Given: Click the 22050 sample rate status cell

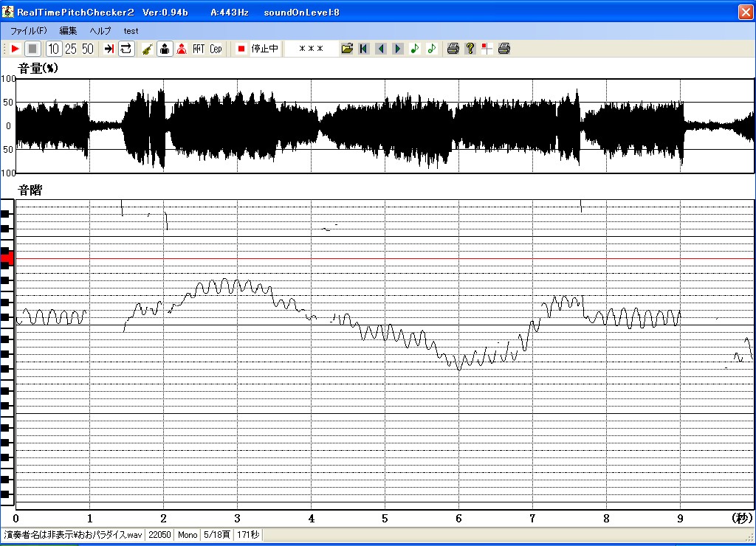Looking at the screenshot, I should tap(159, 535).
